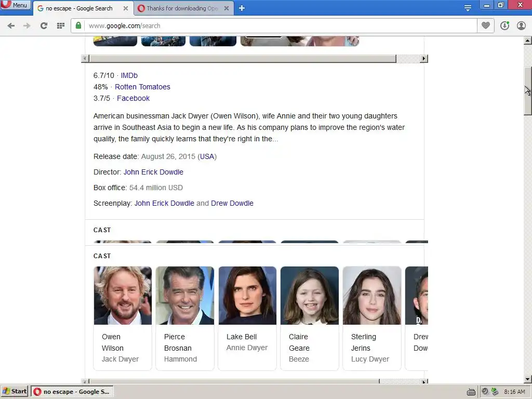Go back with the back arrow

11,26
